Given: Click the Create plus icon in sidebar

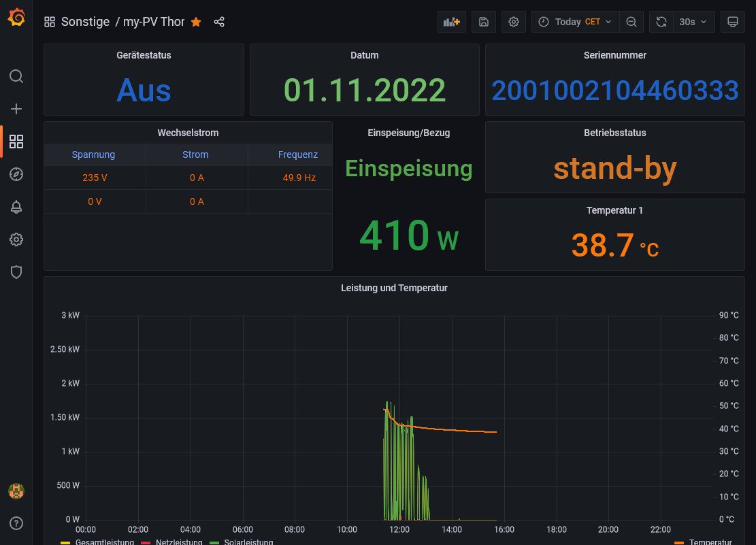Looking at the screenshot, I should pyautogui.click(x=16, y=109).
